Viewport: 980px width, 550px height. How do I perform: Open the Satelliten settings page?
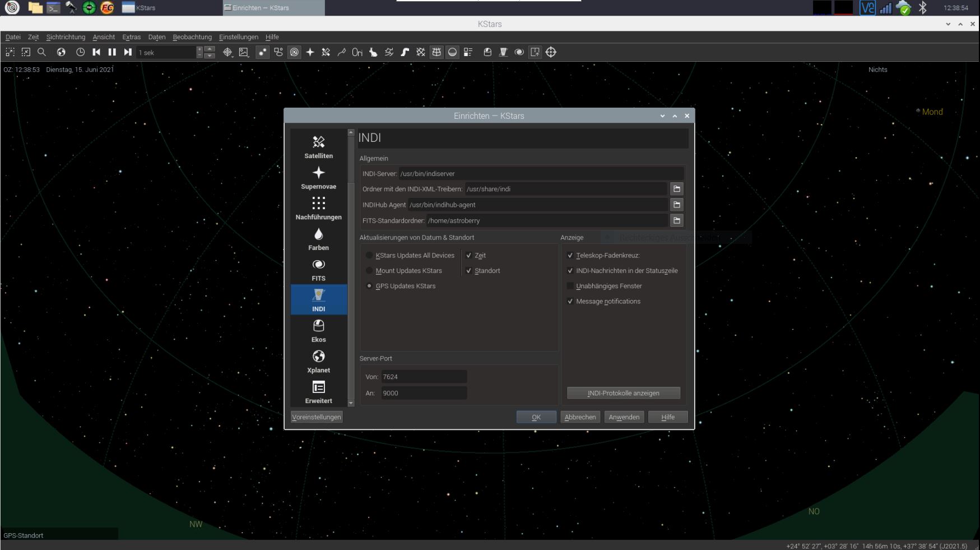point(318,147)
